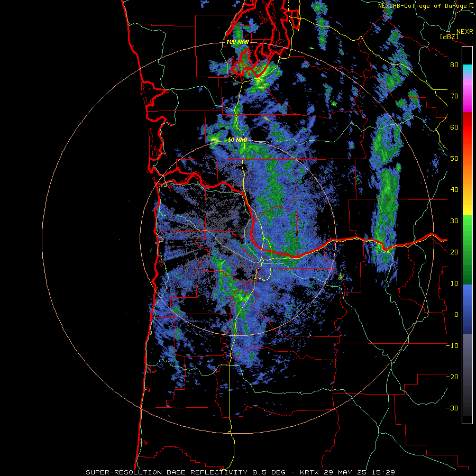The height and width of the screenshot is (476, 476).
Task: Click the 0 value on the dBZ scale
Action: (x=456, y=315)
